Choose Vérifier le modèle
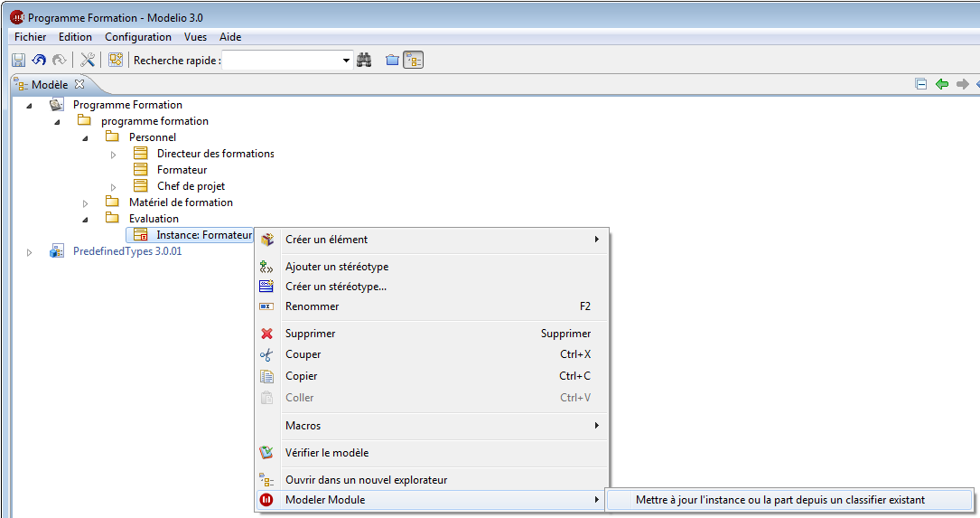The image size is (980, 518). click(431, 453)
